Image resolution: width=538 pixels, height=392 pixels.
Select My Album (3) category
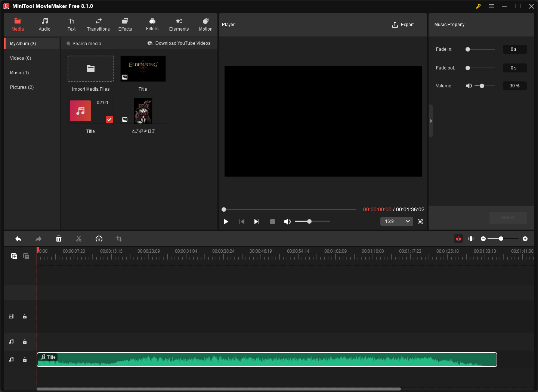tap(32, 44)
